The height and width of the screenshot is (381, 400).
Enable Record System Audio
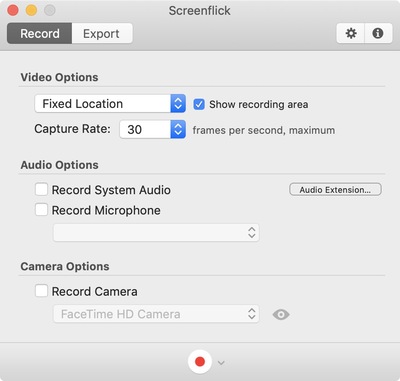pyautogui.click(x=41, y=190)
